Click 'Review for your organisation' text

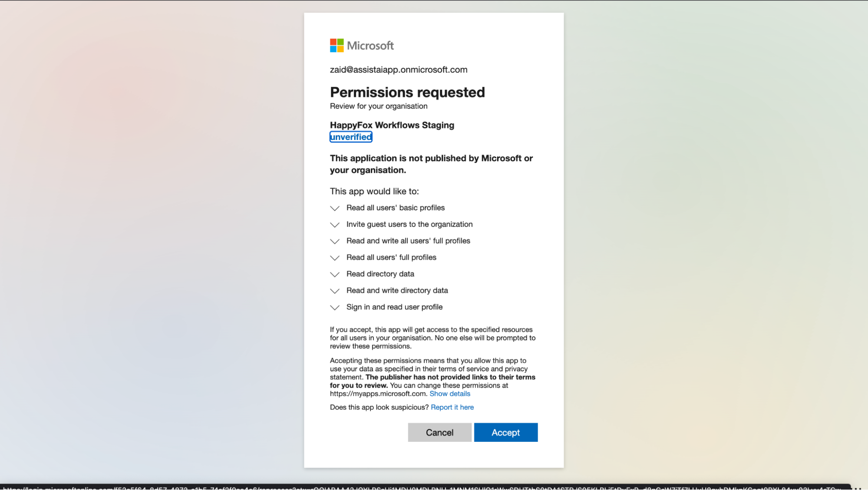coord(379,106)
